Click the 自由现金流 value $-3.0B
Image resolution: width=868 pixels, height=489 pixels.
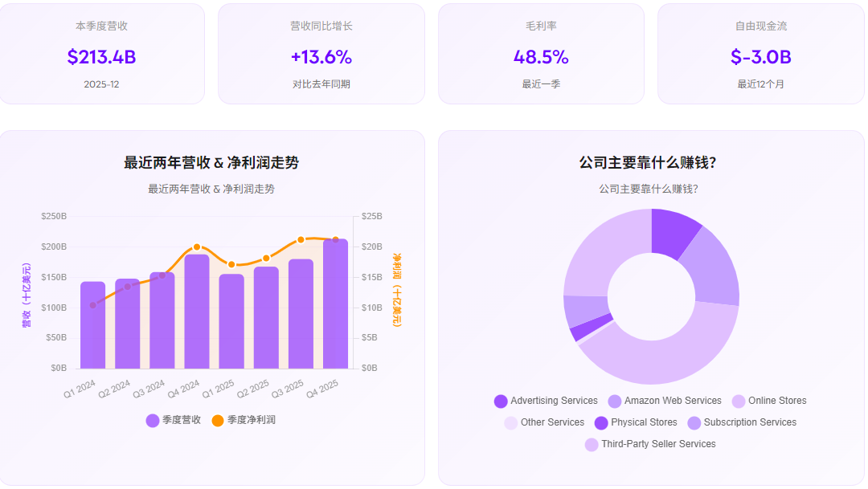click(x=760, y=57)
